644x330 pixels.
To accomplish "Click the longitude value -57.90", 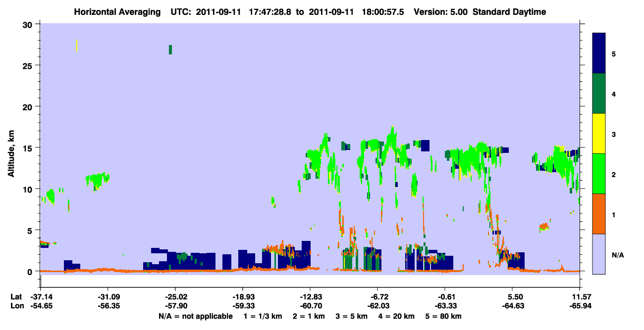I will 175,306.
